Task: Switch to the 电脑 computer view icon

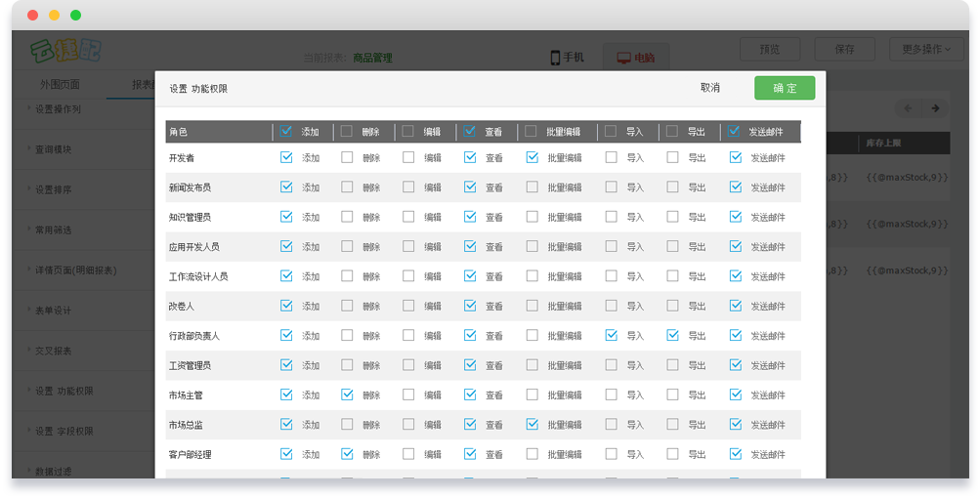Action: coord(623,58)
